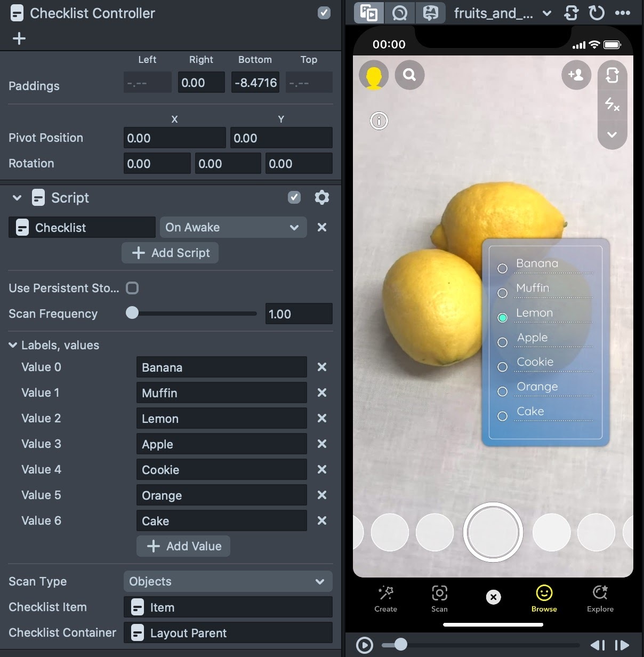This screenshot has height=657, width=644.
Task: Remove the Value 3 Apple entry
Action: (x=321, y=444)
